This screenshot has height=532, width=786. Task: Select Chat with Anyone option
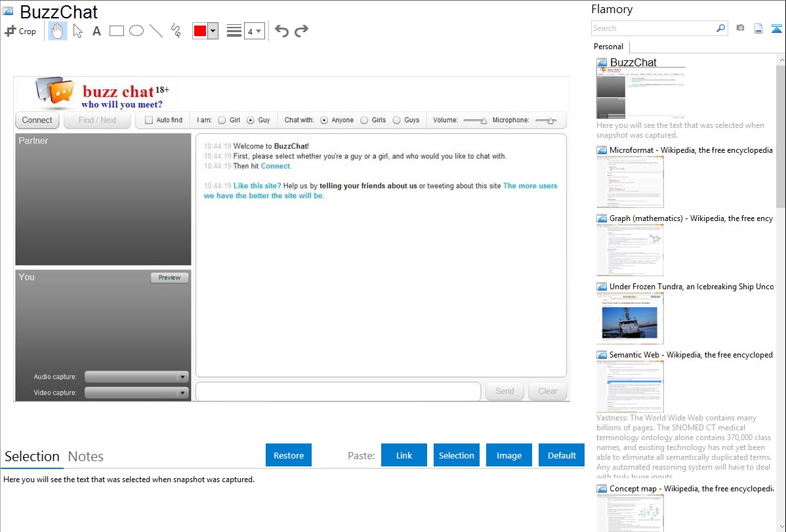click(324, 120)
